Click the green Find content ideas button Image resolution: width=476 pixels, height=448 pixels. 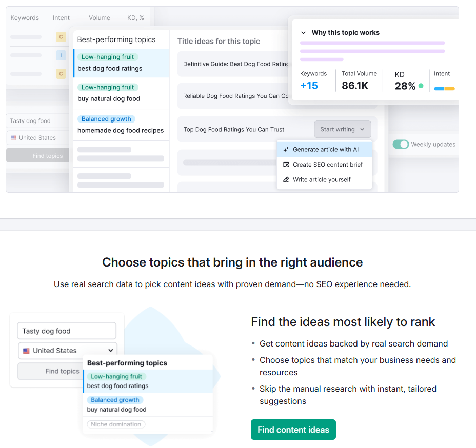(x=293, y=430)
